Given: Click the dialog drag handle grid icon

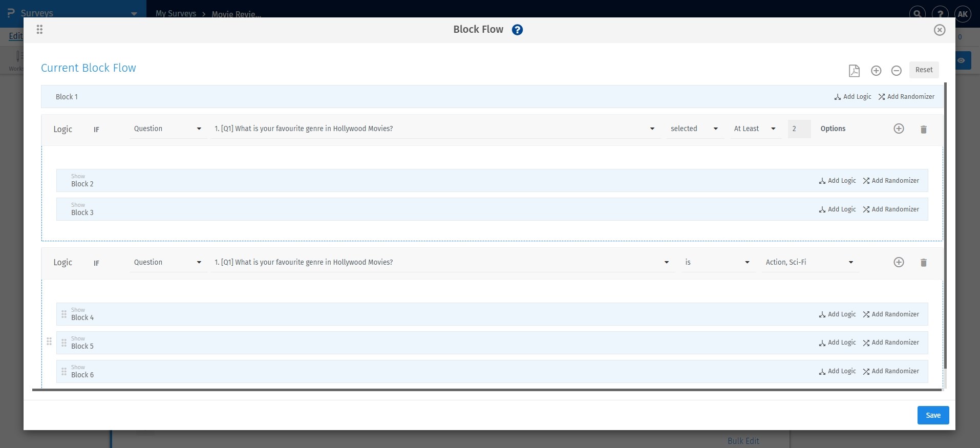Looking at the screenshot, I should [x=39, y=29].
